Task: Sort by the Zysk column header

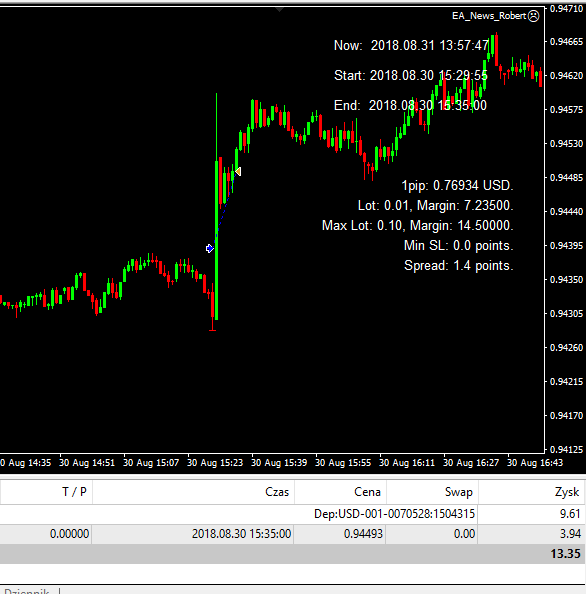Action: click(567, 492)
